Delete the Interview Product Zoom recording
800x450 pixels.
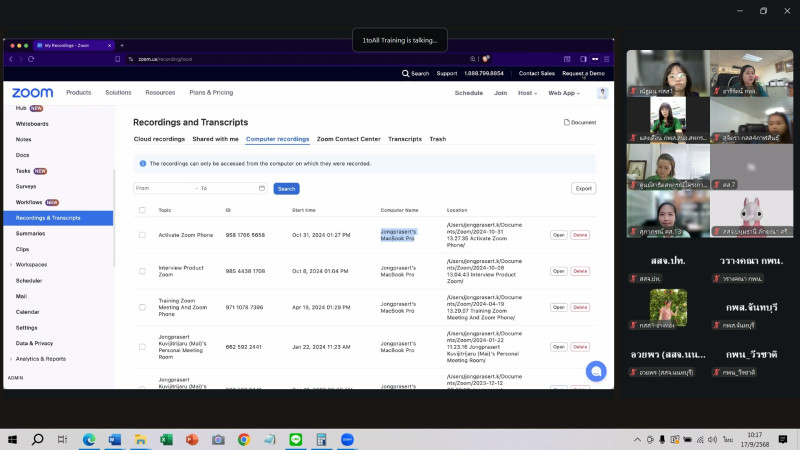coord(580,271)
